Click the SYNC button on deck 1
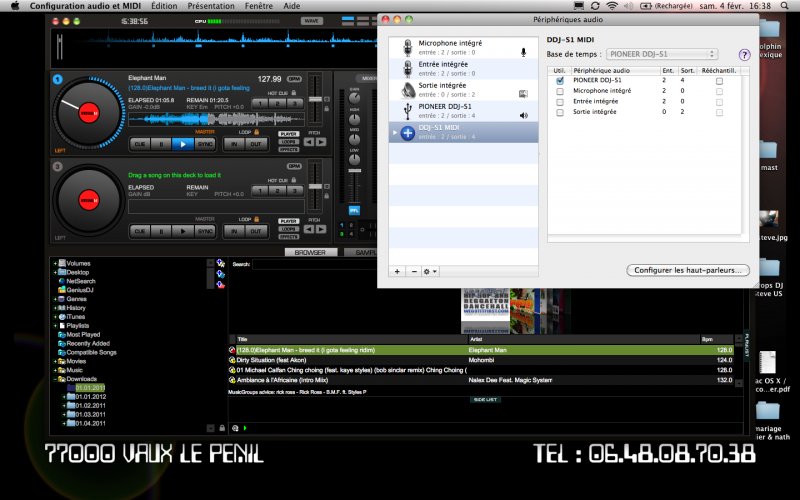Screen dimensions: 800x500 (205, 144)
